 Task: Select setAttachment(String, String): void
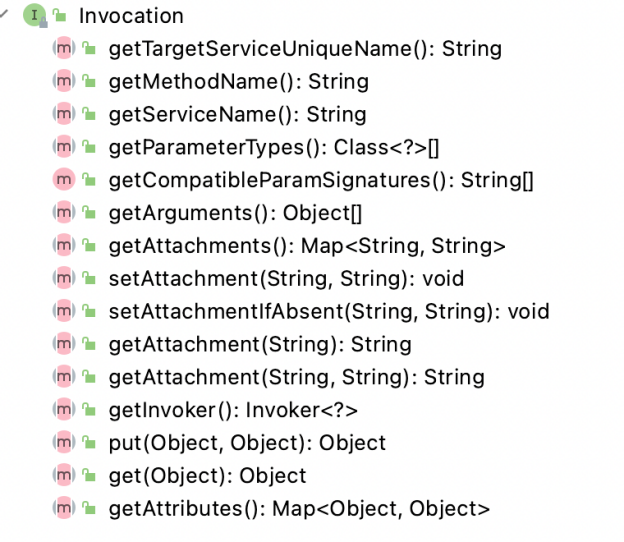tap(287, 279)
